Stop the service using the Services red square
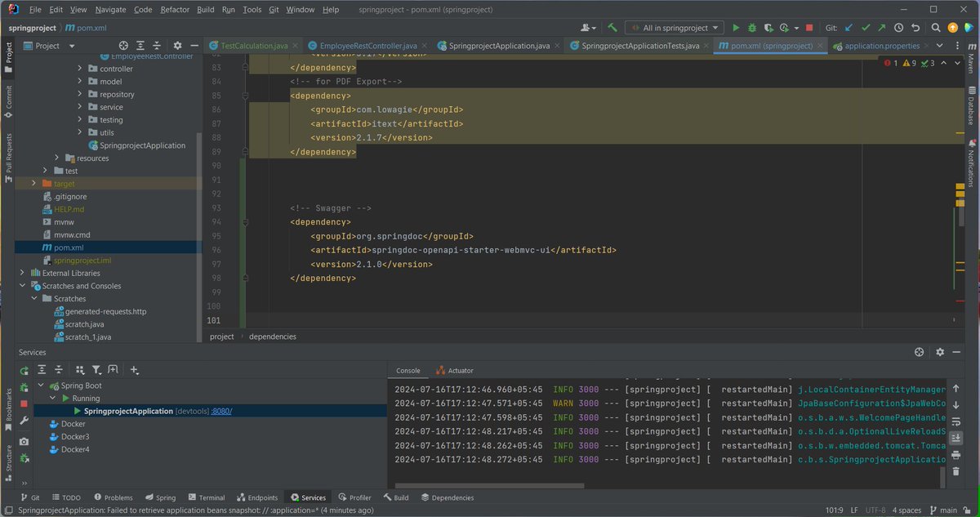This screenshot has height=517, width=980. click(24, 403)
